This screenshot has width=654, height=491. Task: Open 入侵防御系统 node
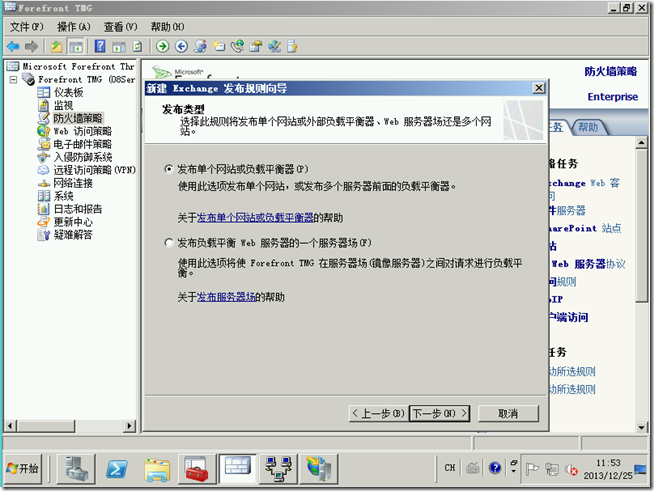83,157
